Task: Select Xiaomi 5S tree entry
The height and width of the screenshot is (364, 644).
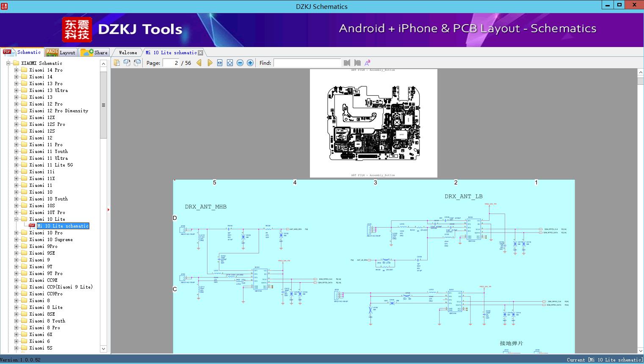Action: [x=41, y=348]
